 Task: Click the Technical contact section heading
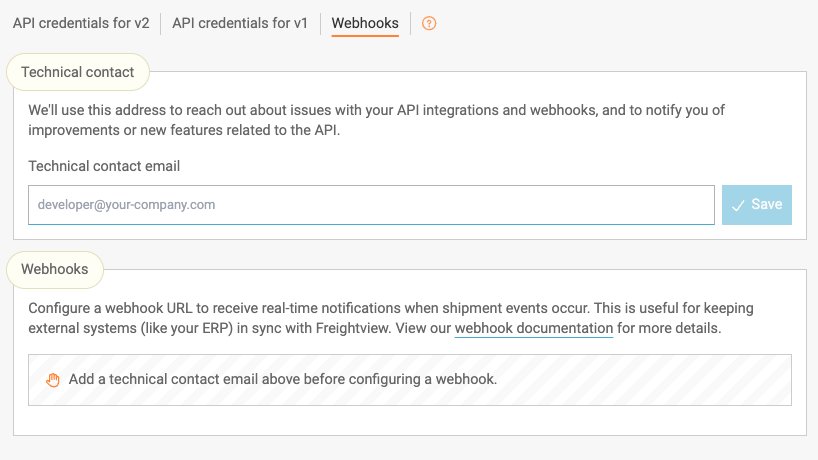78,72
